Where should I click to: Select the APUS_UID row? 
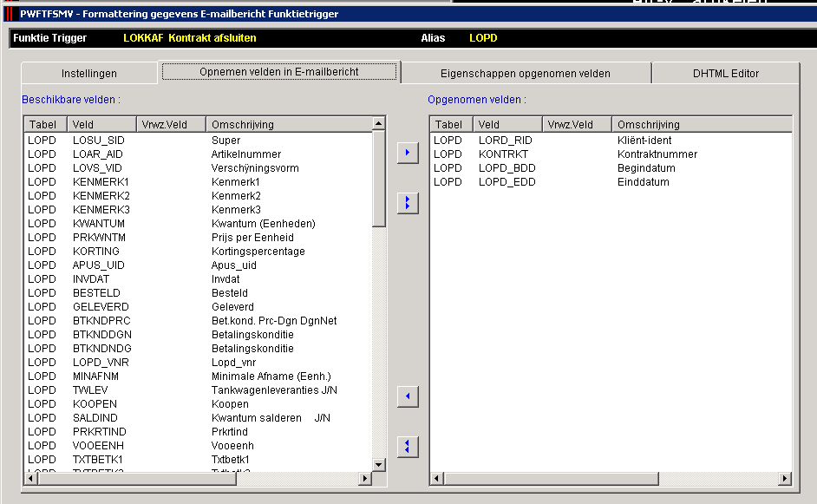[198, 265]
